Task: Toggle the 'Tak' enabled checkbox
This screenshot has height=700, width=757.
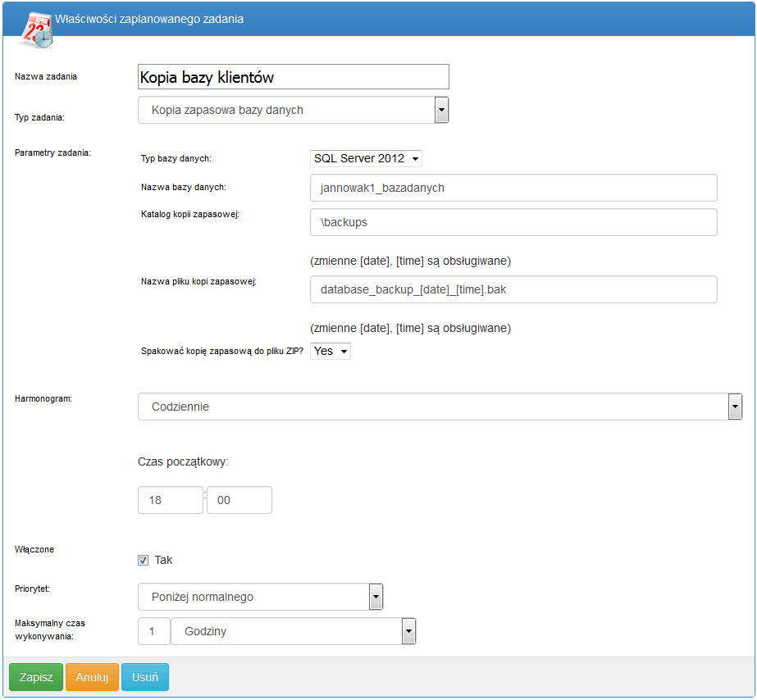Action: pos(143,560)
